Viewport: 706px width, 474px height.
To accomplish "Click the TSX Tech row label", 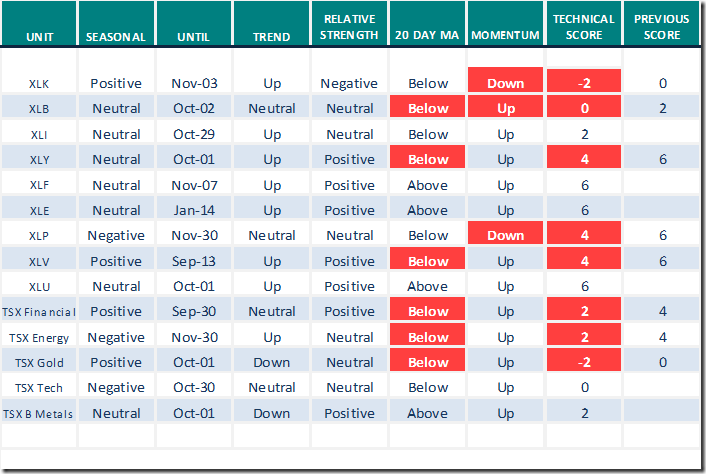I will [x=40, y=387].
